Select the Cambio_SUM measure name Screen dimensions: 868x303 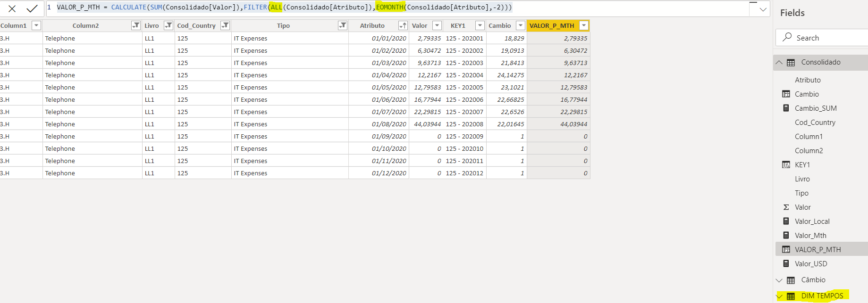[816, 108]
